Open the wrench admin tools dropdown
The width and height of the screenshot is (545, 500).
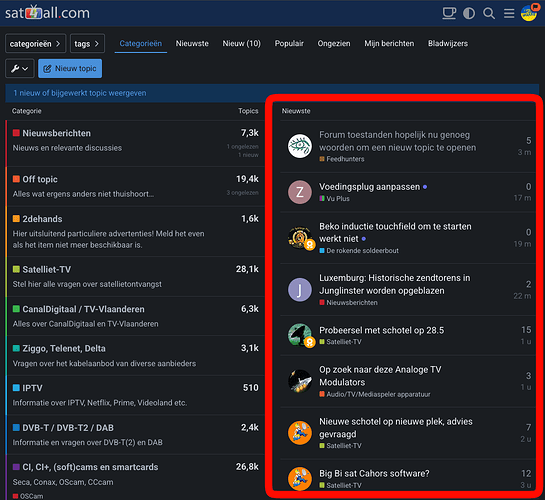(x=19, y=68)
